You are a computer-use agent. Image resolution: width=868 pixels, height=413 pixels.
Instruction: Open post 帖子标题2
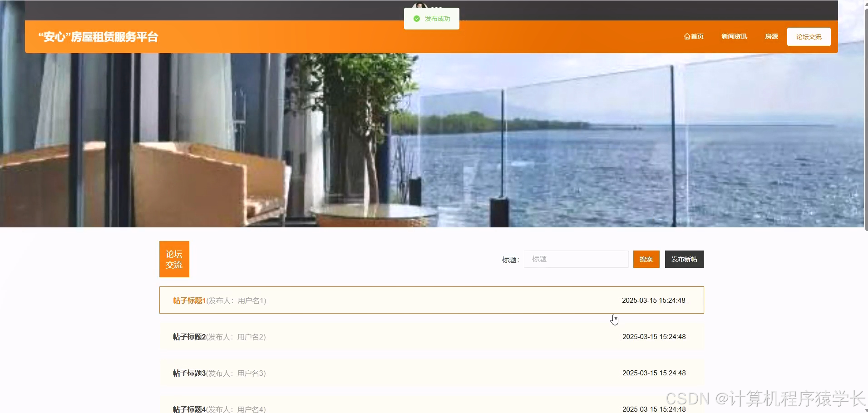pyautogui.click(x=431, y=337)
